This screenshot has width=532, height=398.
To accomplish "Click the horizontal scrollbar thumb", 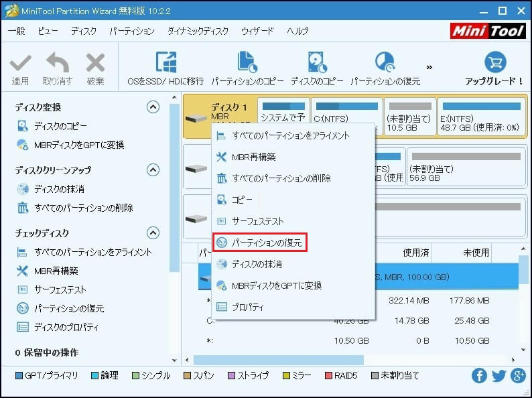I will point(279,360).
